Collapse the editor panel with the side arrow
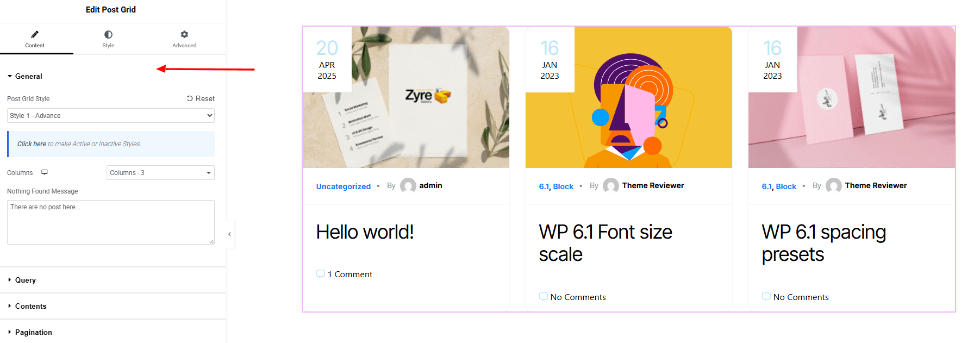The height and width of the screenshot is (343, 980). tap(229, 234)
